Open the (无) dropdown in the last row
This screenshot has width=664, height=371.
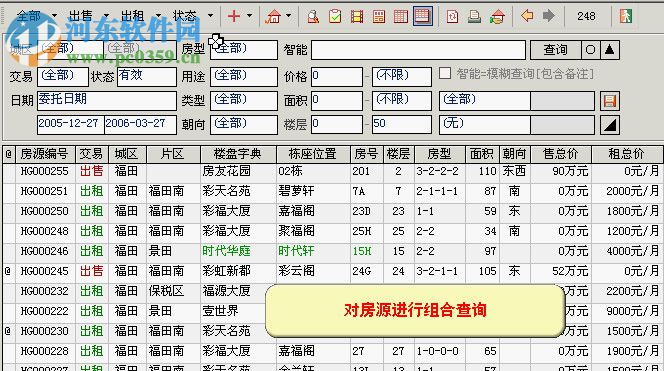(x=484, y=125)
